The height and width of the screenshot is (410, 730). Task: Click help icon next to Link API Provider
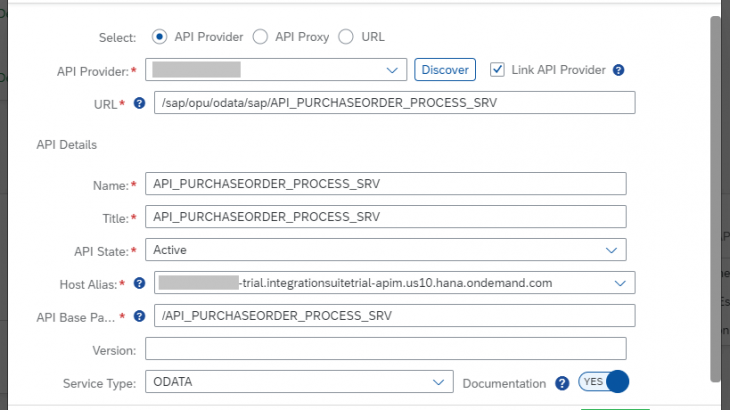[x=618, y=70]
